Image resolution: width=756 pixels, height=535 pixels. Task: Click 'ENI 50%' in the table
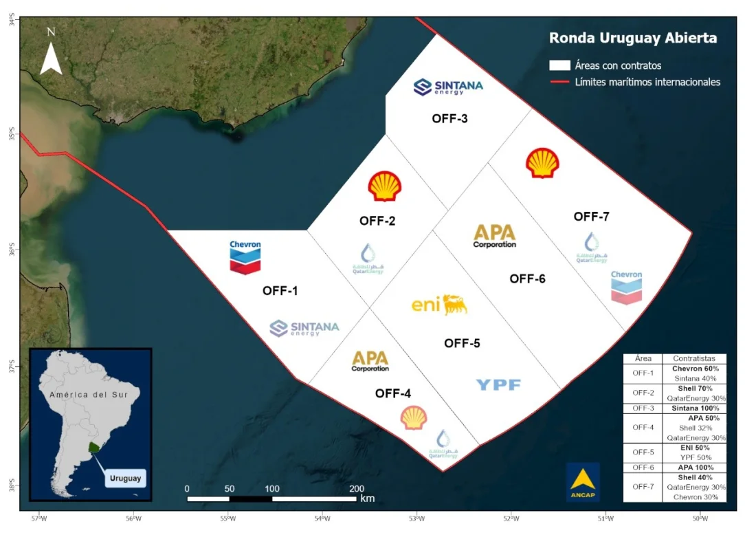click(x=696, y=448)
